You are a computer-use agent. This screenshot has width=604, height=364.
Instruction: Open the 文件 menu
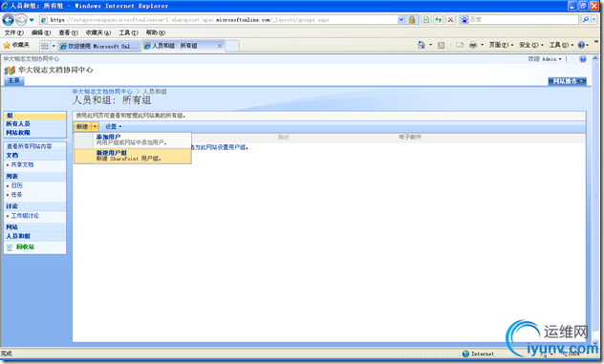(x=14, y=32)
